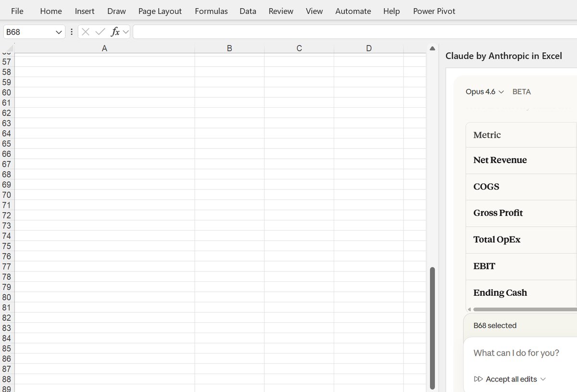Image resolution: width=577 pixels, height=392 pixels.
Task: Select row 80 header
Action: click(x=7, y=297)
